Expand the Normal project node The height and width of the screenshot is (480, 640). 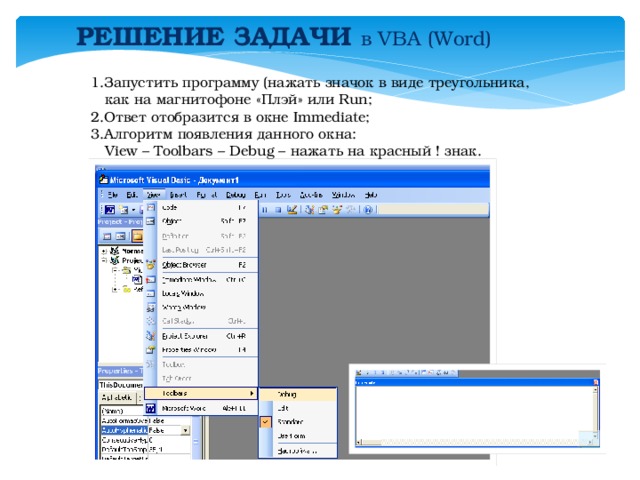pyautogui.click(x=104, y=251)
